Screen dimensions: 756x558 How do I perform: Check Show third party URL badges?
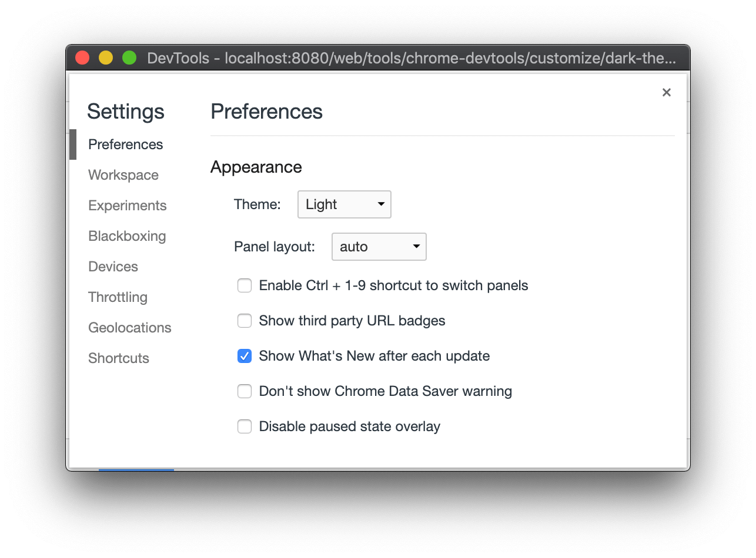(245, 321)
